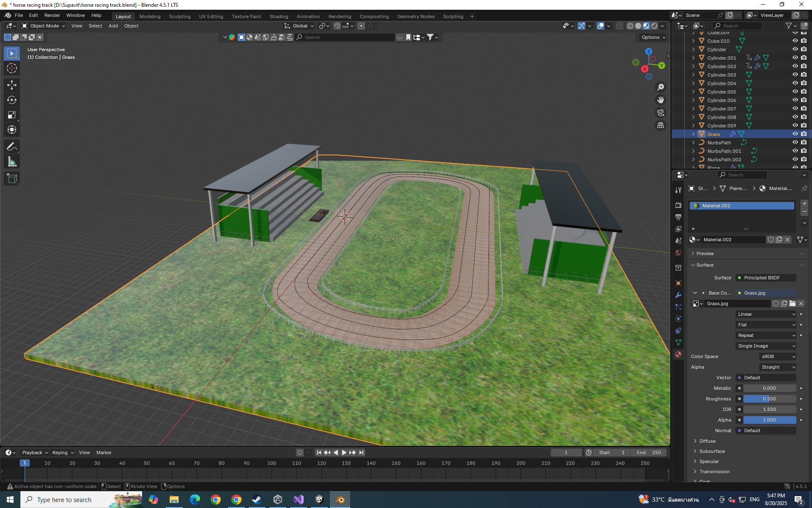Image resolution: width=812 pixels, height=508 pixels.
Task: Hide the Grass object in the outliner
Action: [x=795, y=134]
